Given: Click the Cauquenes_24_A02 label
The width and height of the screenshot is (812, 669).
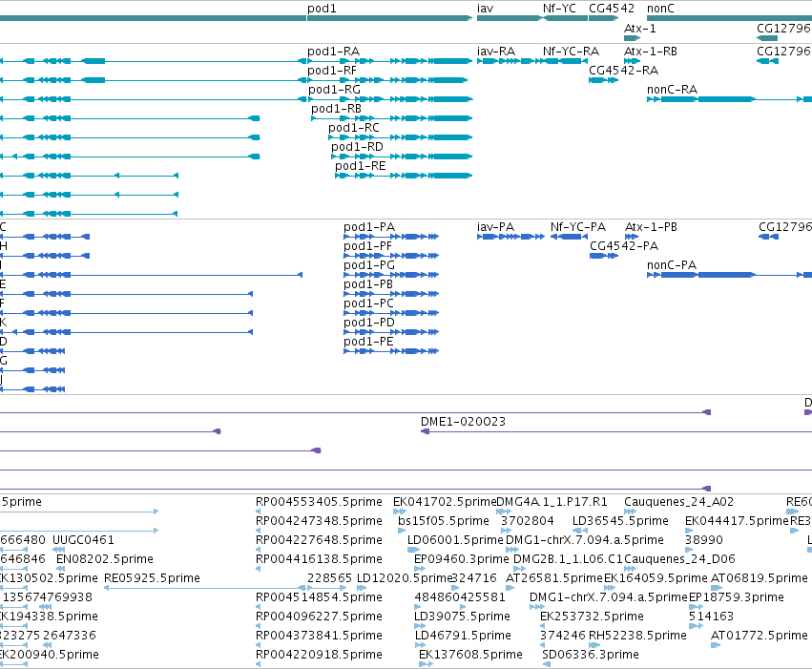Looking at the screenshot, I should (x=679, y=502).
